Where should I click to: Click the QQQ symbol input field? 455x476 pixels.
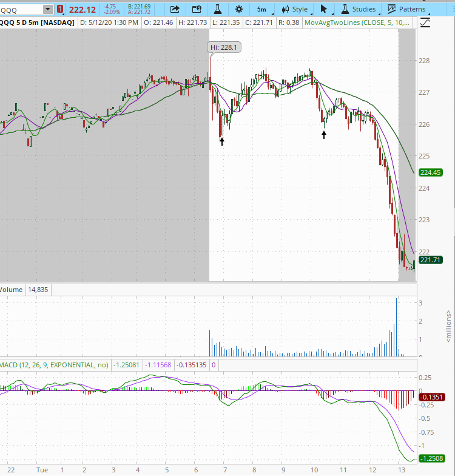pyautogui.click(x=21, y=9)
